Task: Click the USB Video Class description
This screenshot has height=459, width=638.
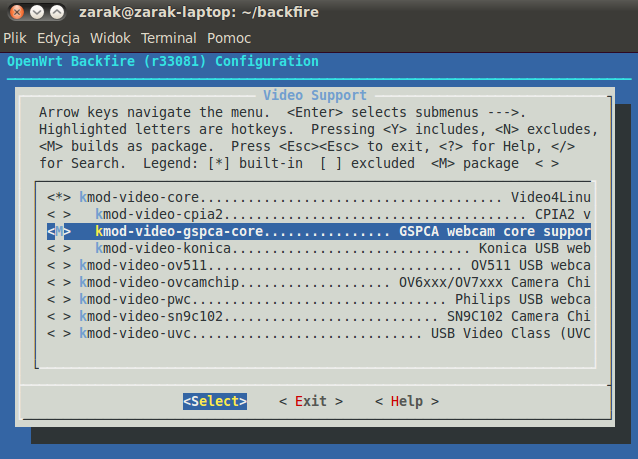Action: click(511, 334)
